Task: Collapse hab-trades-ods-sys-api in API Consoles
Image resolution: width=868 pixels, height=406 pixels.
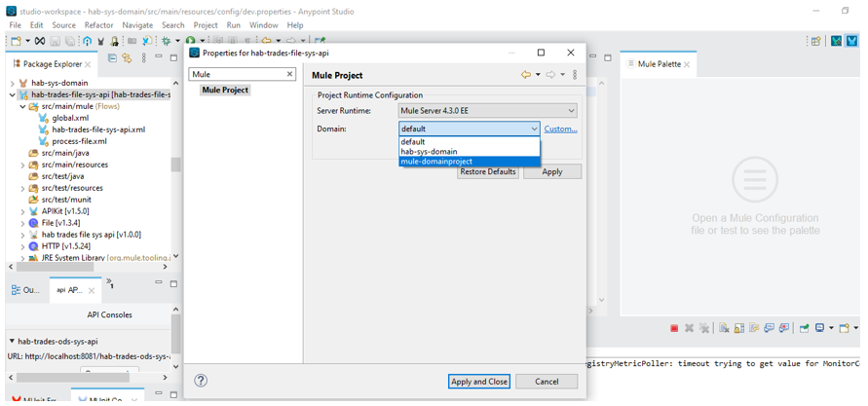Action: click(13, 342)
